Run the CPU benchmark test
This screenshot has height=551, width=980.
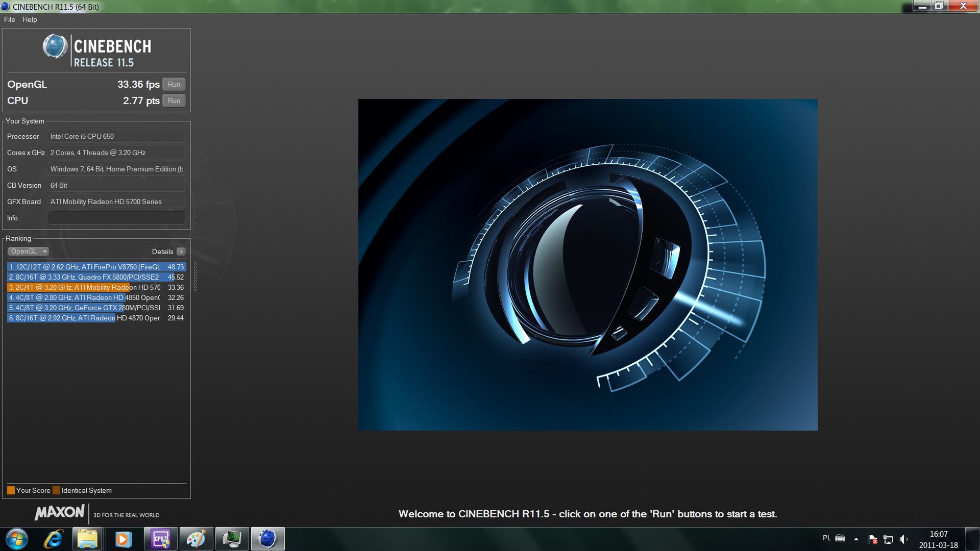point(174,101)
